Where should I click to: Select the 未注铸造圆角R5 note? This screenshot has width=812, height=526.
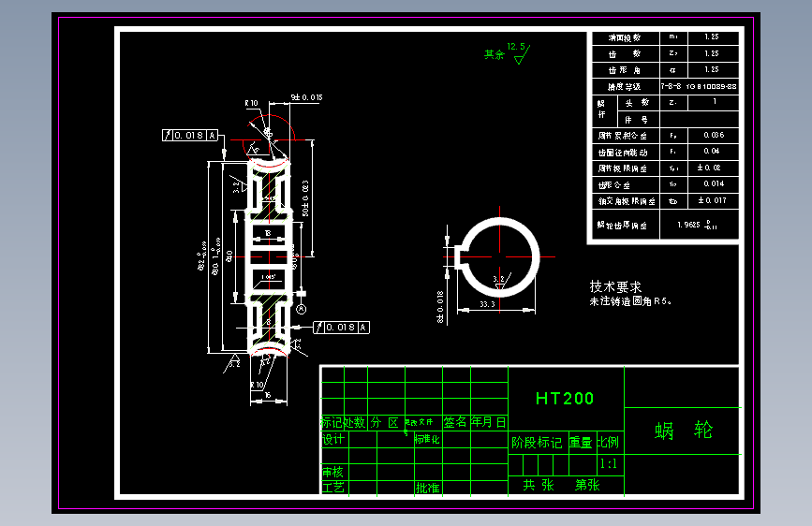coord(630,301)
